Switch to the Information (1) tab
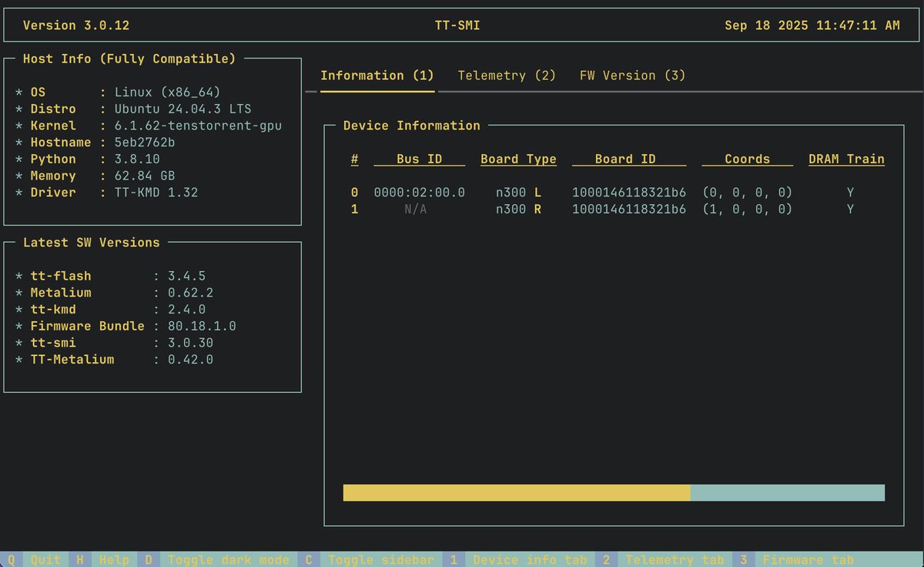Image resolution: width=924 pixels, height=567 pixels. [x=377, y=75]
